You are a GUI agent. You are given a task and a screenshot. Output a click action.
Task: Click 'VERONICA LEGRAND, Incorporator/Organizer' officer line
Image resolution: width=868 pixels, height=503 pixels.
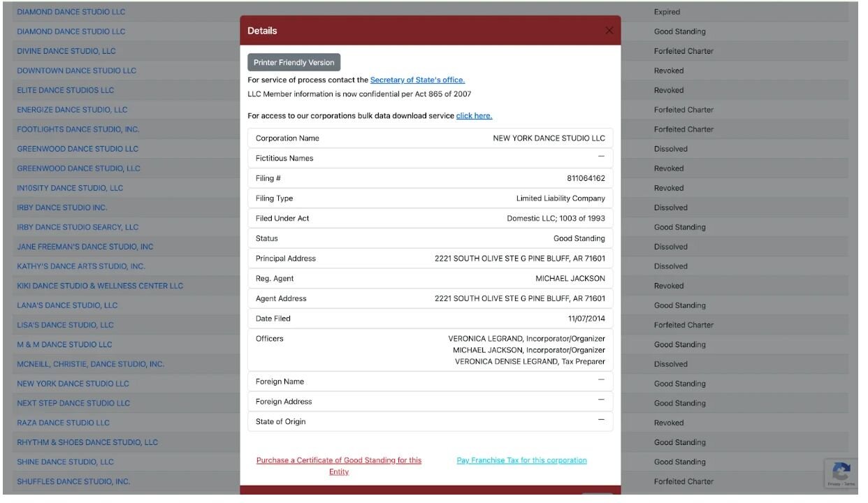point(527,339)
